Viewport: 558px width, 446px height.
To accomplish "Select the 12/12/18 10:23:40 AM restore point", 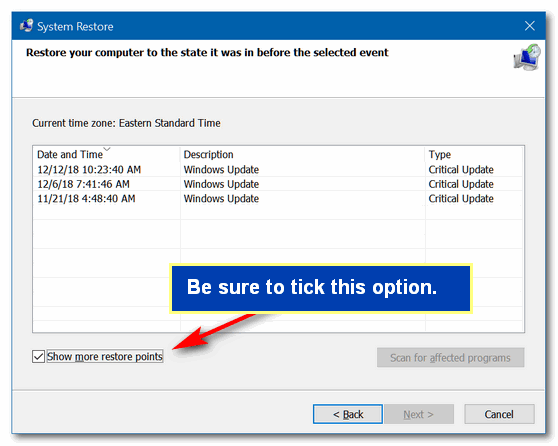I will [x=278, y=169].
